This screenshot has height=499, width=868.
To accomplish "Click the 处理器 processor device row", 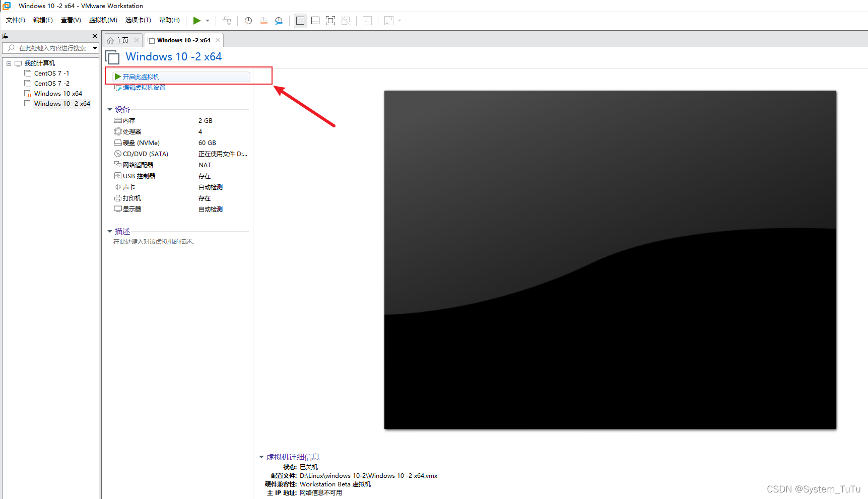I will pyautogui.click(x=181, y=132).
